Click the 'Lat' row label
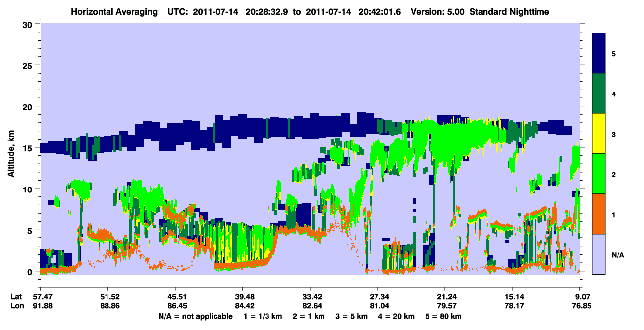The width and height of the screenshot is (644, 330). pos(16,297)
